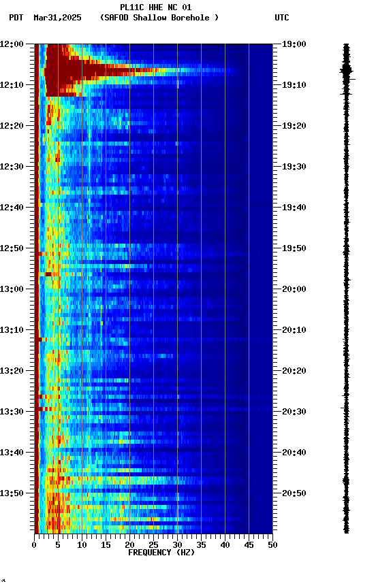Click the 50 Hz frequency tick label
The width and height of the screenshot is (376, 588).
coord(272,546)
